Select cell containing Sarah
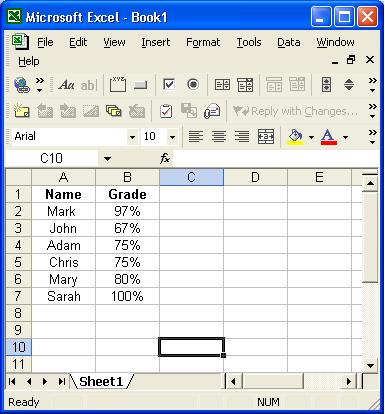The image size is (385, 414). [x=63, y=296]
